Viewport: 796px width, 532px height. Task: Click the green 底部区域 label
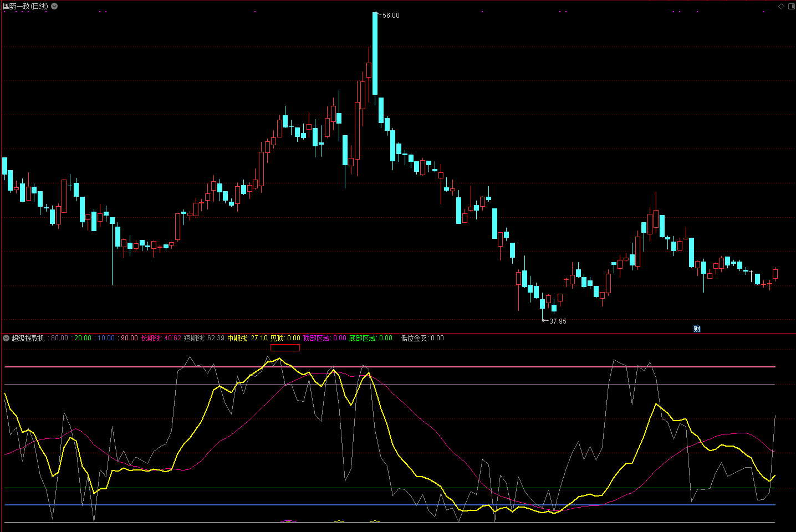click(363, 338)
